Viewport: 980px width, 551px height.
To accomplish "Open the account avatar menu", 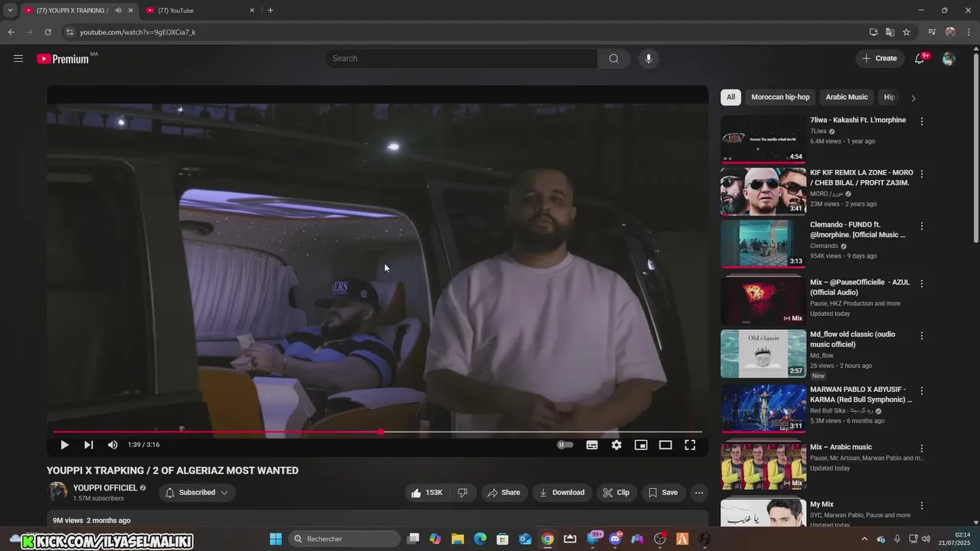I will 949,58.
